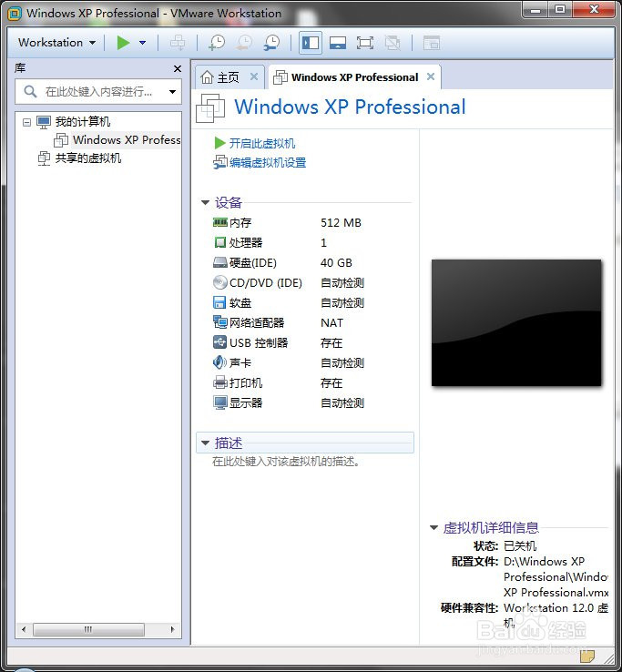Click the black VM screen thumbnail
Image resolution: width=622 pixels, height=672 pixels.
click(516, 322)
